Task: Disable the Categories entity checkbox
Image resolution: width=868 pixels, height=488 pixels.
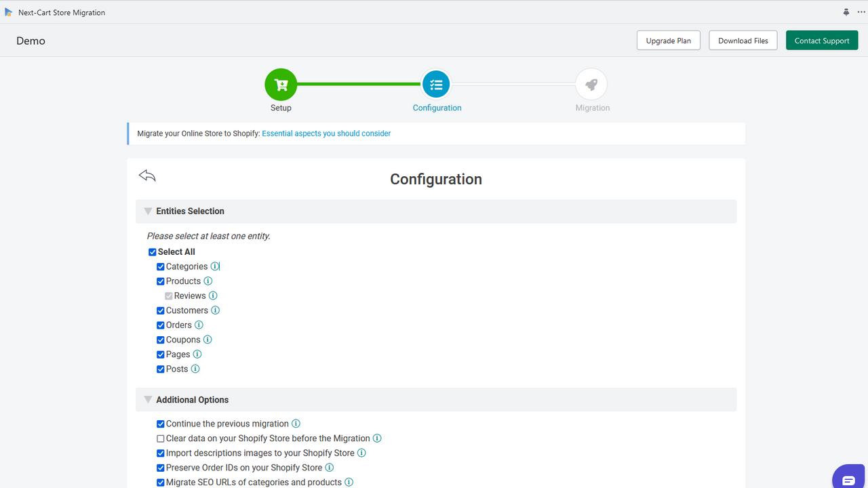Action: coord(160,266)
